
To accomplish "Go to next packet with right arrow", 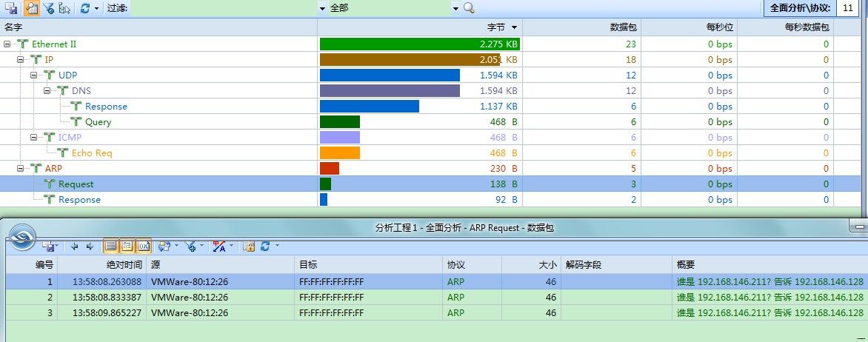I will click(90, 246).
